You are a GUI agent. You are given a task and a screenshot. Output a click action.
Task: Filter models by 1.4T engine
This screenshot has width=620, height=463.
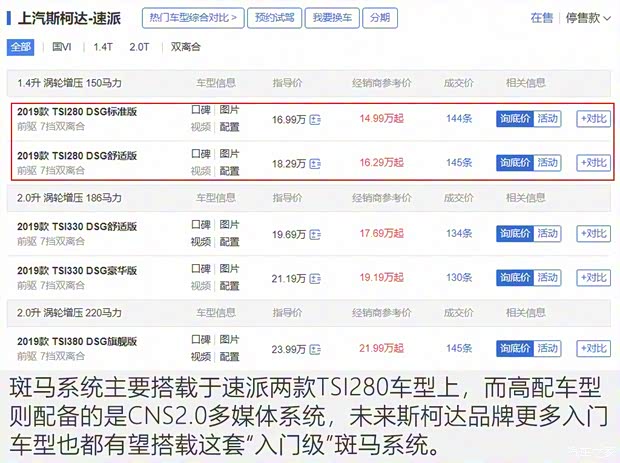[x=103, y=47]
